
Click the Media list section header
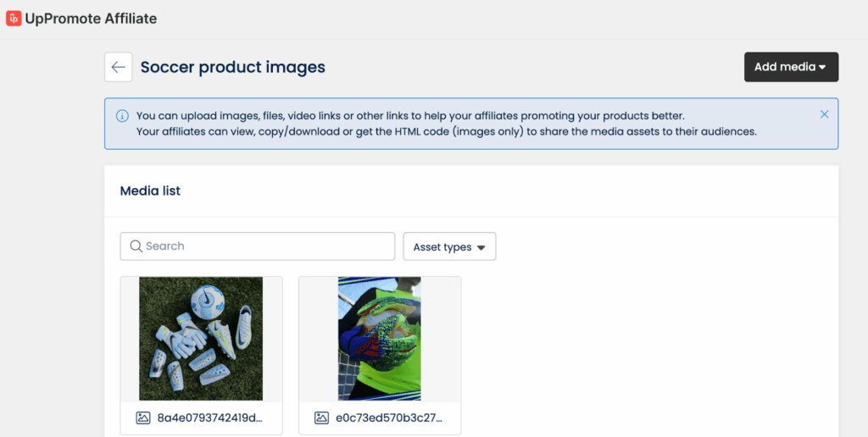pyautogui.click(x=151, y=191)
